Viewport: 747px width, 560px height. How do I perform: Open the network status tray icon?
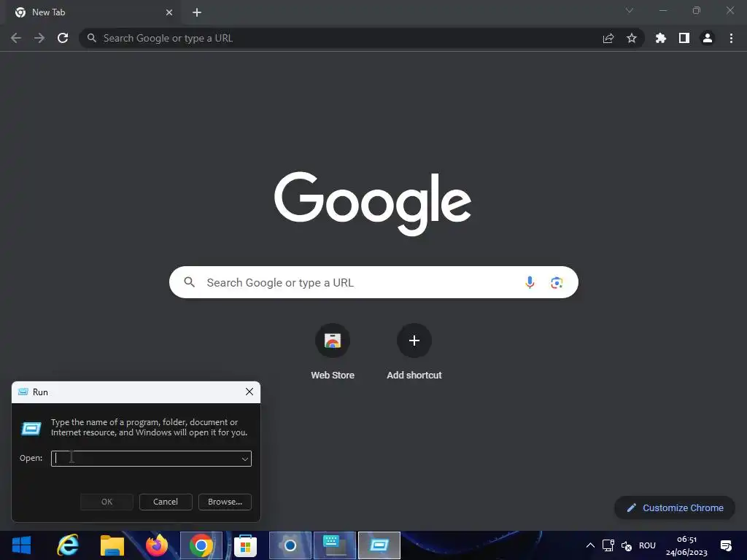click(608, 545)
